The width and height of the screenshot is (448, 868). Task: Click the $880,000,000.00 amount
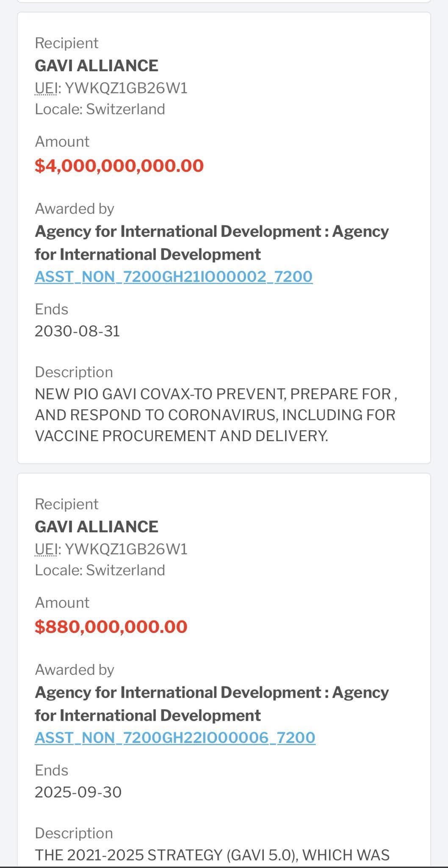pyautogui.click(x=111, y=626)
